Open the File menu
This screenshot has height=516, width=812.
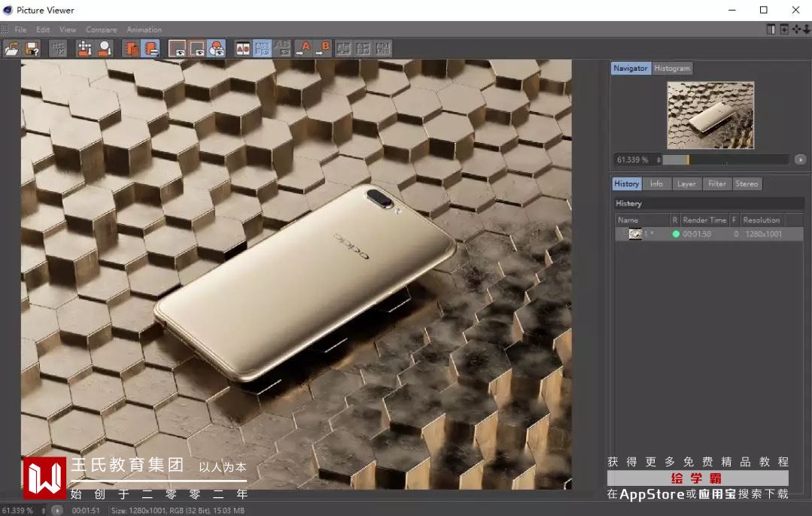click(x=21, y=29)
